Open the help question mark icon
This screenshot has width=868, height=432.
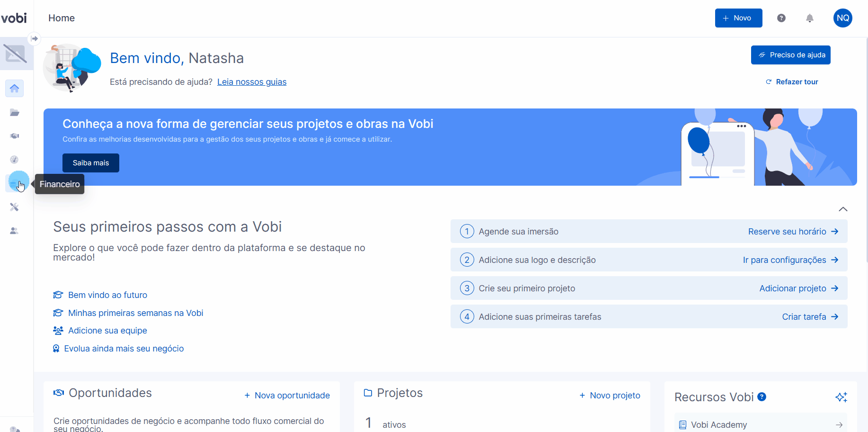tap(781, 18)
